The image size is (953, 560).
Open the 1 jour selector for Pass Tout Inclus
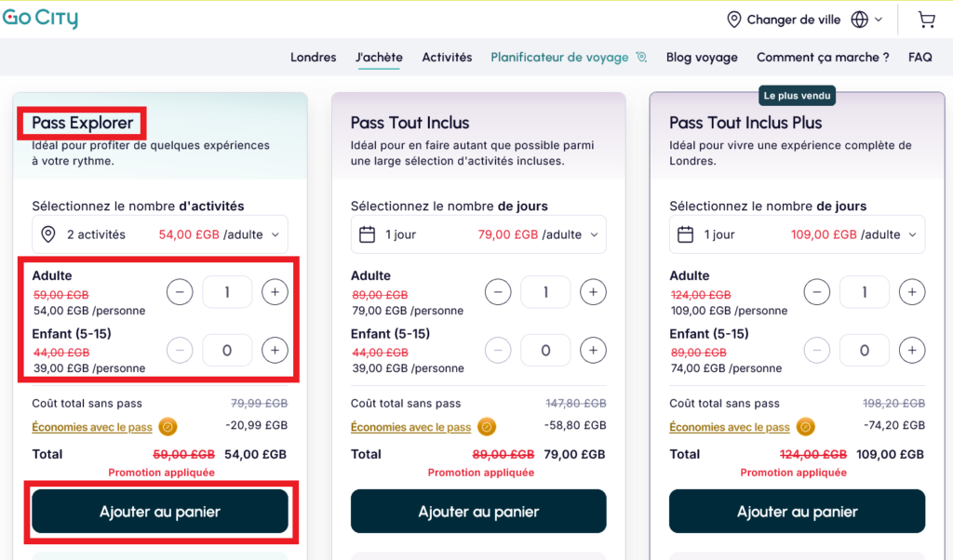click(595, 234)
